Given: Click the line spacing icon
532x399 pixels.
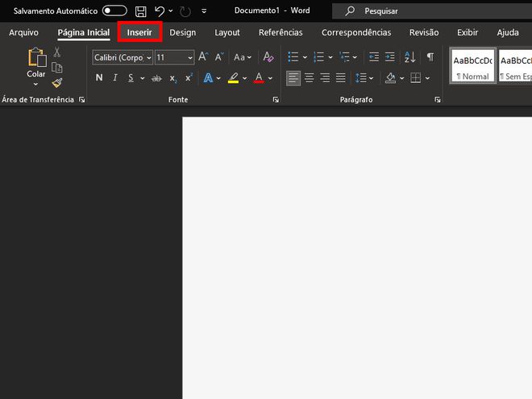Looking at the screenshot, I should point(360,78).
